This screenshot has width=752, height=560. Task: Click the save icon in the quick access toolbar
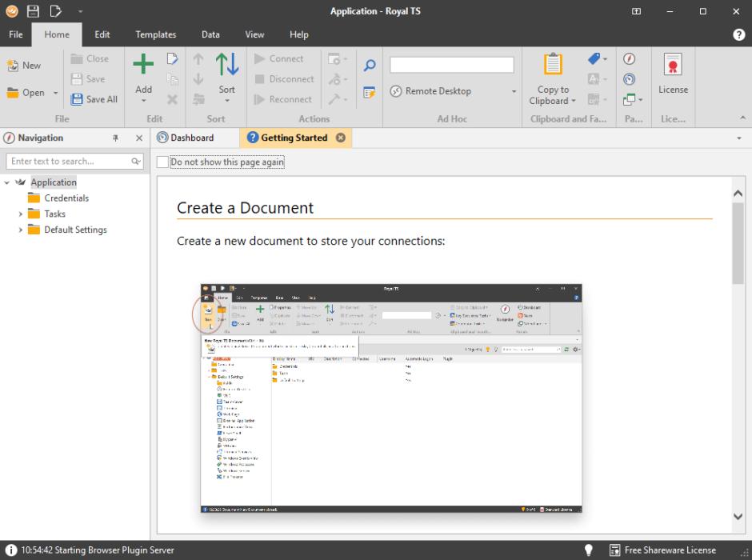coord(33,11)
